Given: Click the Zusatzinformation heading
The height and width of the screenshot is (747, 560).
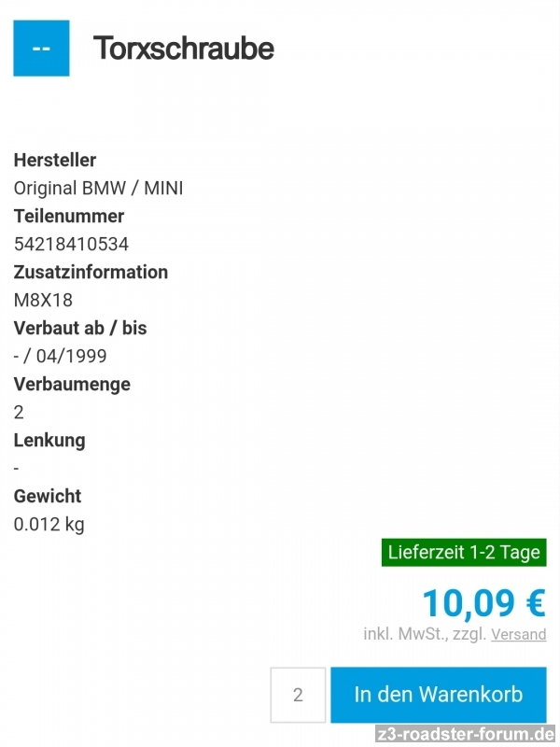Looking at the screenshot, I should (91, 272).
